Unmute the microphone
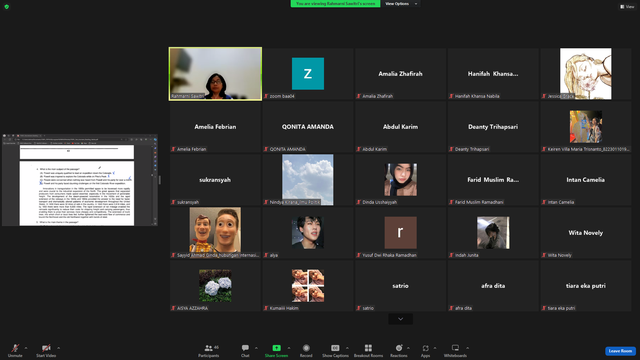 (15, 350)
